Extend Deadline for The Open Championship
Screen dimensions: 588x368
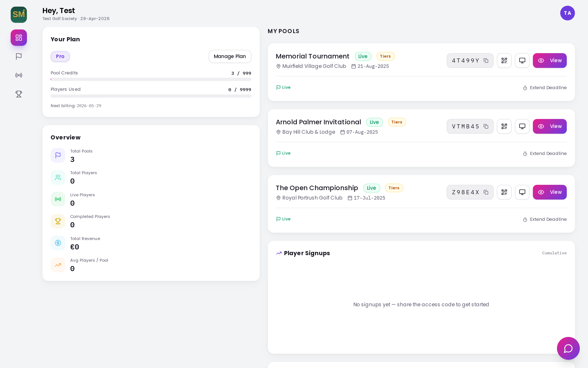[x=545, y=219]
